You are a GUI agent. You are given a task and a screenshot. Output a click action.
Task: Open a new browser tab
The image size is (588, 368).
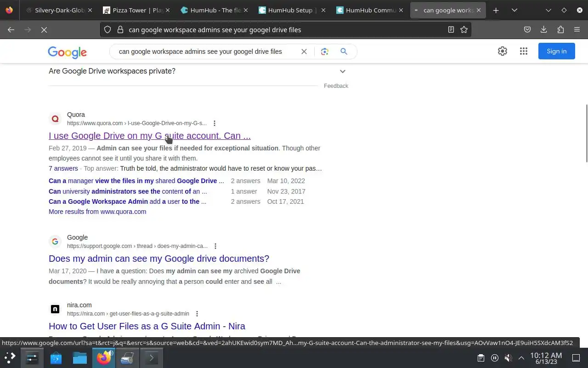tap(496, 10)
